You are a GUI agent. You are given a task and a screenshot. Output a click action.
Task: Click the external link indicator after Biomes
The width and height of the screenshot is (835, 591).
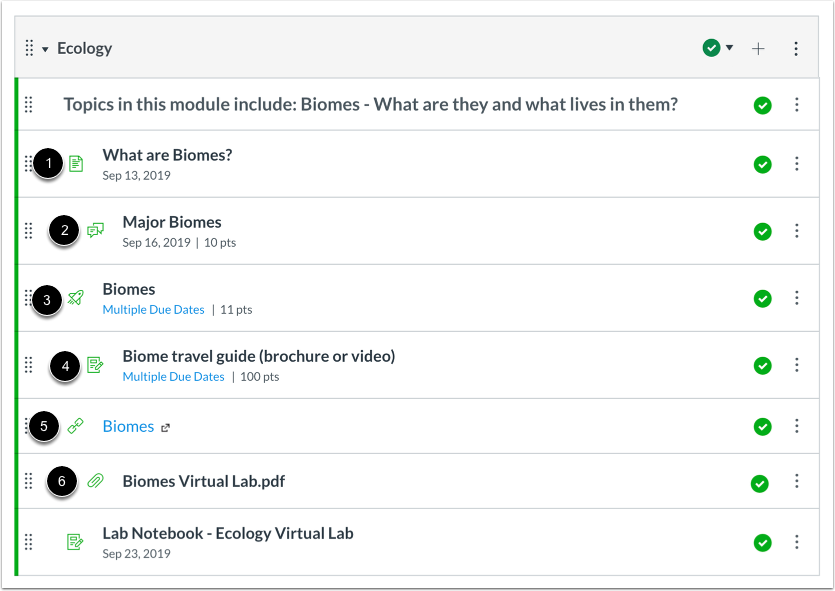click(165, 427)
